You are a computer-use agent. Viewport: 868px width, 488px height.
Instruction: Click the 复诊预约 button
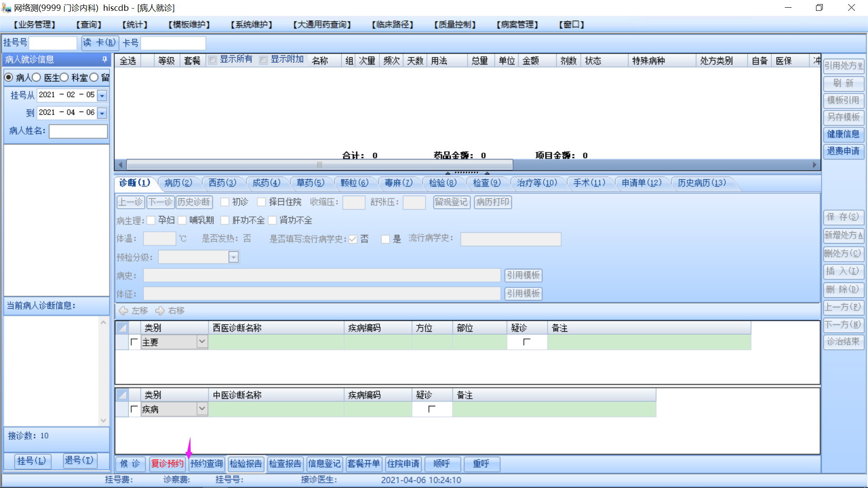click(167, 464)
